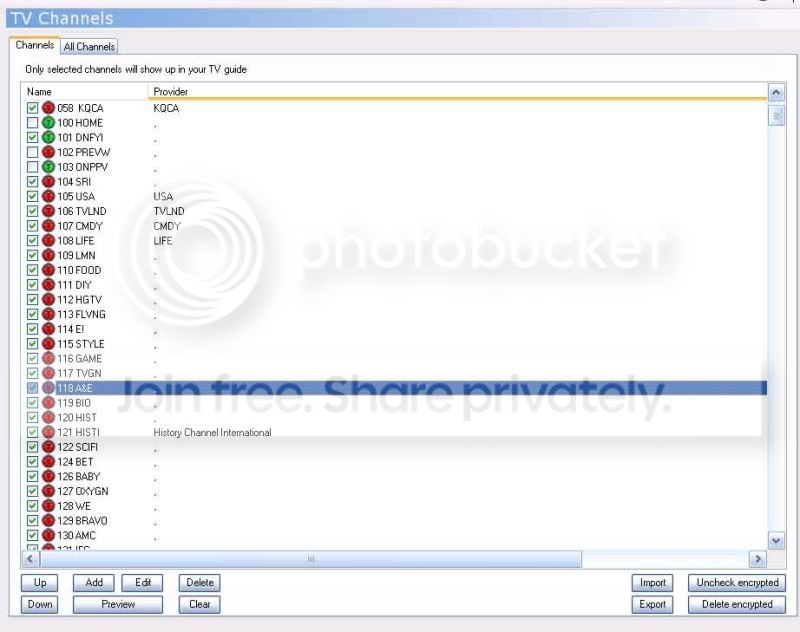
Task: Click the Export button
Action: coord(653,604)
